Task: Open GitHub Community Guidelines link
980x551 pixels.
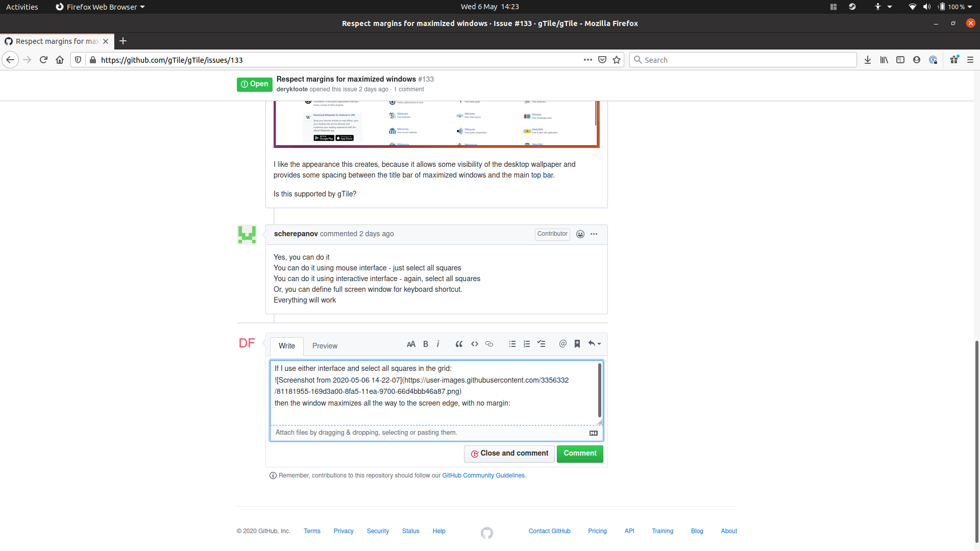Action: (483, 475)
